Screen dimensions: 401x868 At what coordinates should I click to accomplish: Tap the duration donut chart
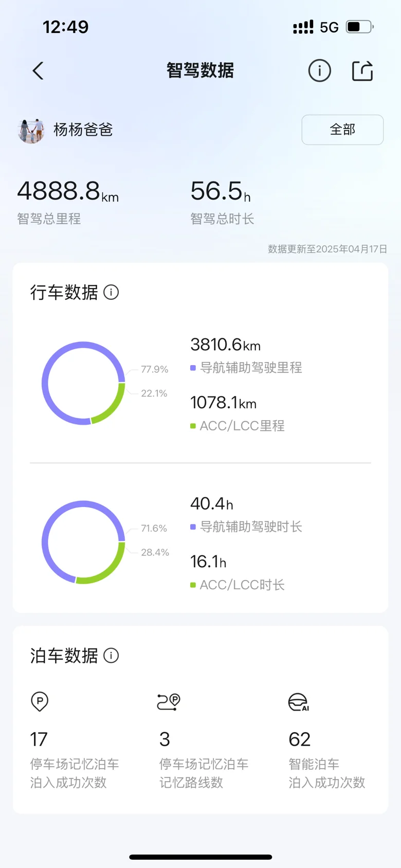coord(83,542)
